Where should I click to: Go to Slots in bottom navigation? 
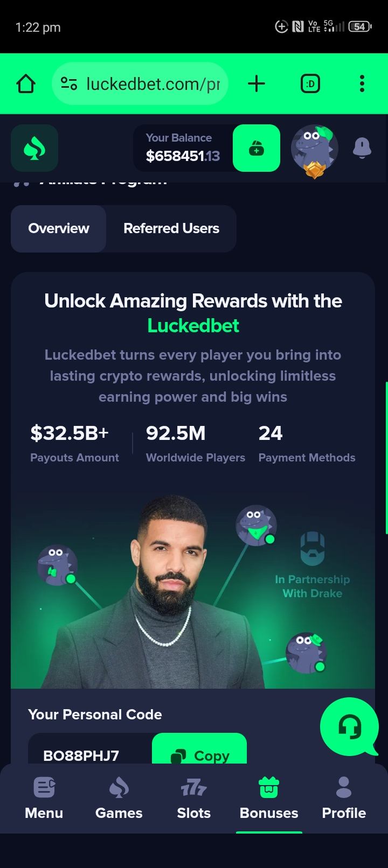(194, 798)
